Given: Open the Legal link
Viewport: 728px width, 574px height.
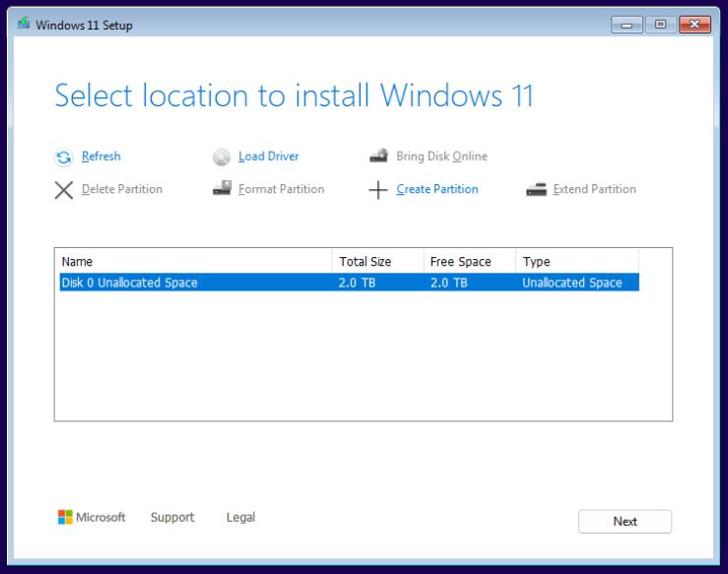Looking at the screenshot, I should point(240,518).
